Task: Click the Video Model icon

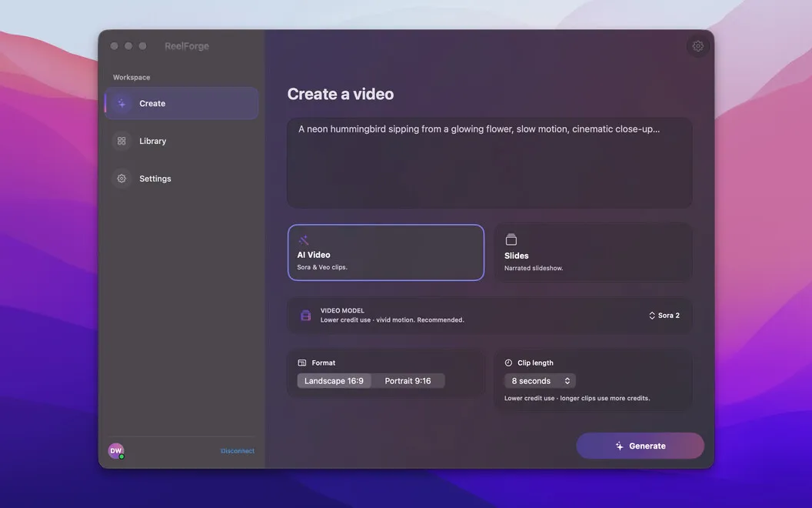Action: tap(306, 315)
